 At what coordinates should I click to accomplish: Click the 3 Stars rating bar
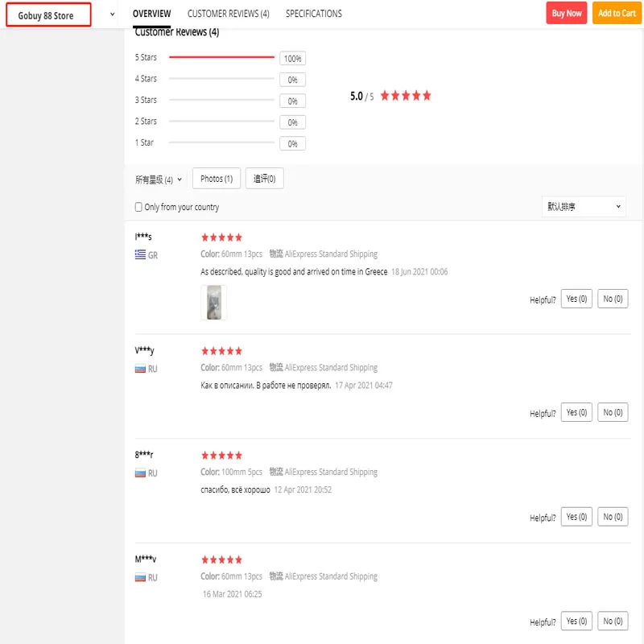(x=221, y=100)
